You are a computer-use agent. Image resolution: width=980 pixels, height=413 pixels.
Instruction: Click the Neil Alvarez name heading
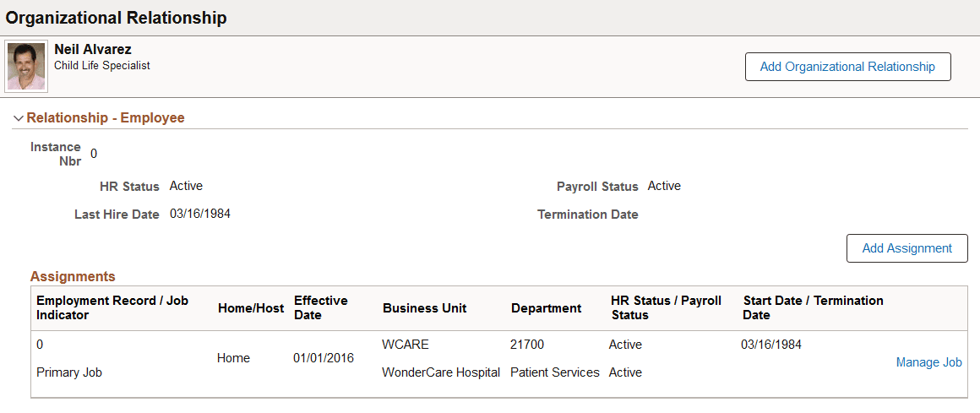93,49
